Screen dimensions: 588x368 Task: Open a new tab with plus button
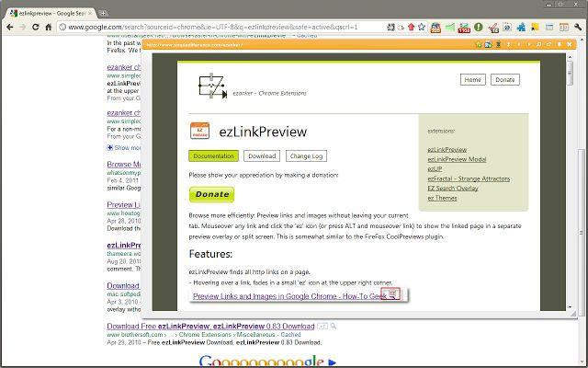103,13
